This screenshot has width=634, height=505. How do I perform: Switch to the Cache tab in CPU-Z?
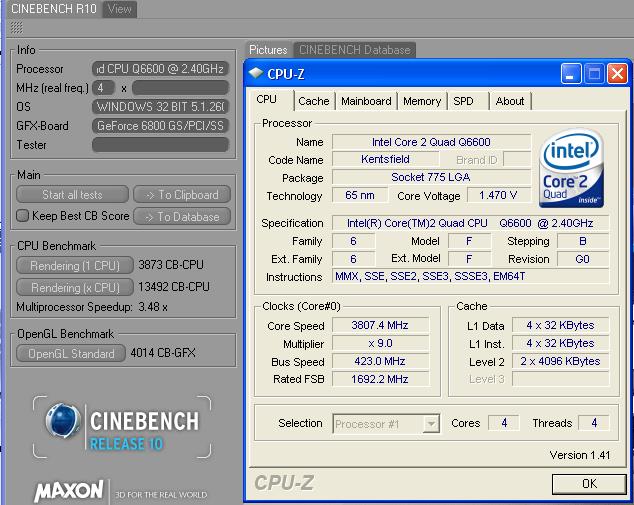[314, 101]
